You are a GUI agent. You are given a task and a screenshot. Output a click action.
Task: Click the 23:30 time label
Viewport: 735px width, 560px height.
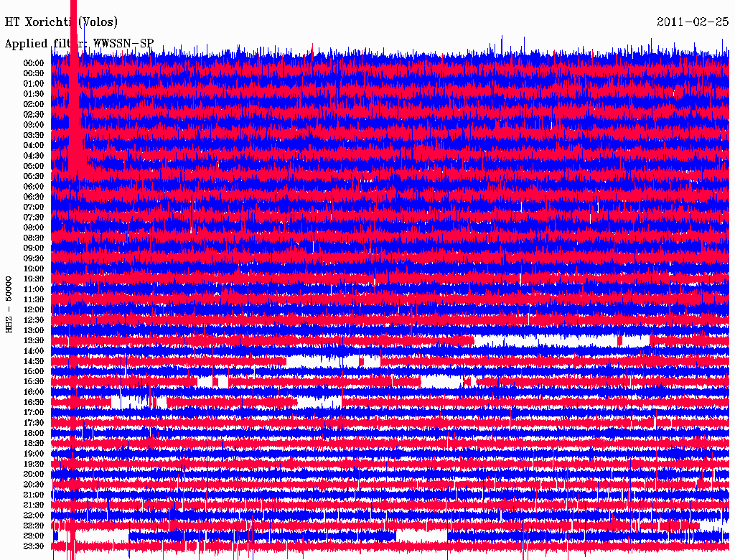(x=33, y=546)
